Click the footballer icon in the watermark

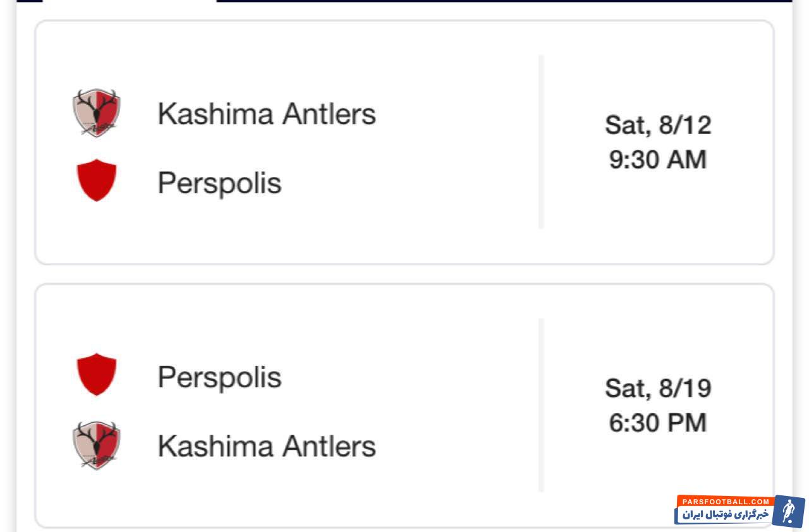(788, 511)
